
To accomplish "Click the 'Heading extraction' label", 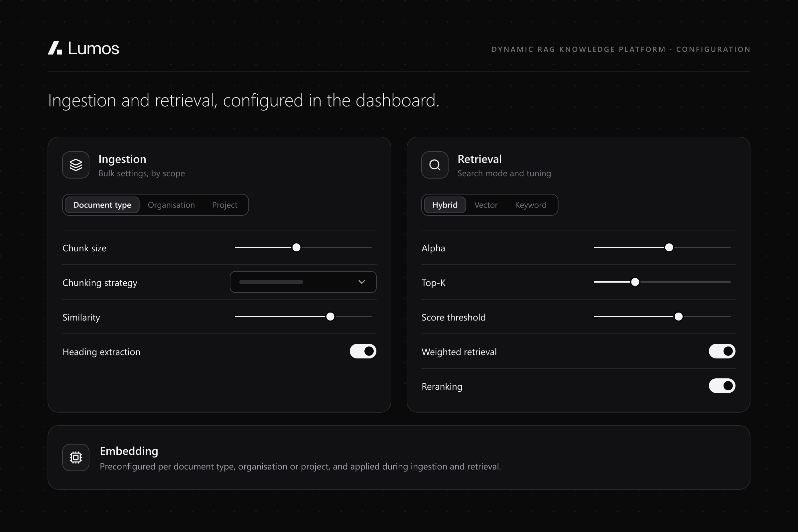I will tap(101, 352).
